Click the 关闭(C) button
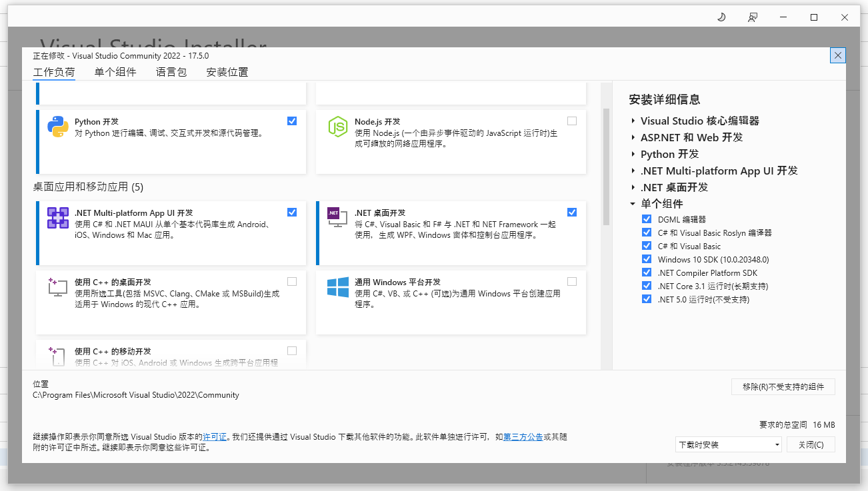Viewport: 868px width, 491px height. pyautogui.click(x=811, y=444)
